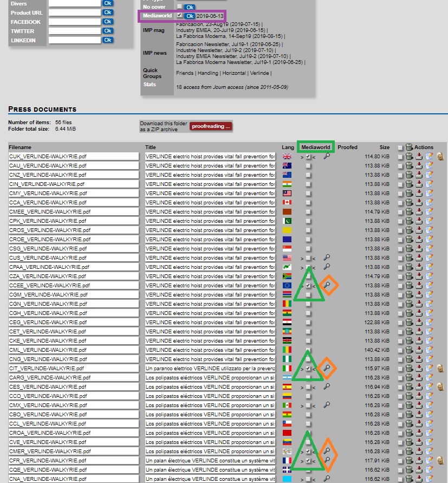This screenshot has width=448, height=483.
Task: Click the red proofreading button
Action: pos(211,126)
